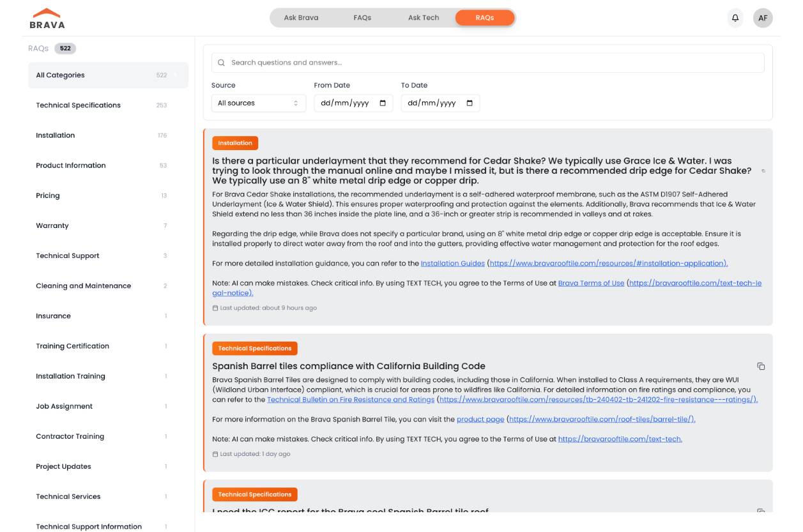Filter by Technical Support category
Viewport: 803px width, 532px height.
tap(108, 255)
